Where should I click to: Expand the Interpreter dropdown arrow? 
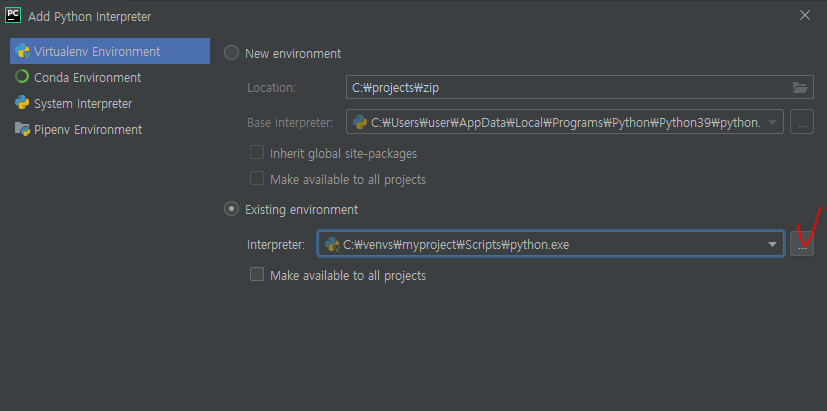772,244
